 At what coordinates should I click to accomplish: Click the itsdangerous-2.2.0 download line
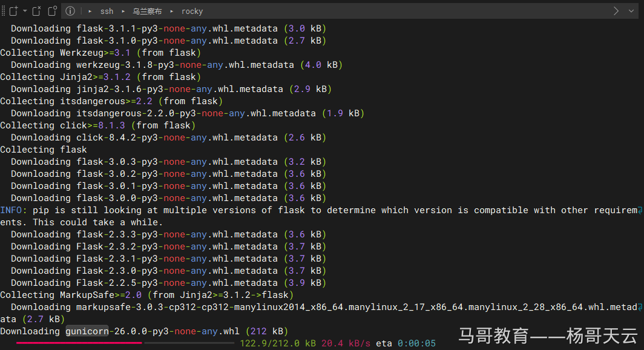point(188,113)
